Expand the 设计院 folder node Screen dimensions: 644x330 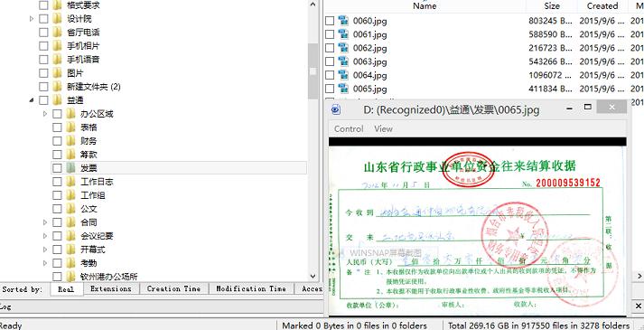(x=32, y=18)
